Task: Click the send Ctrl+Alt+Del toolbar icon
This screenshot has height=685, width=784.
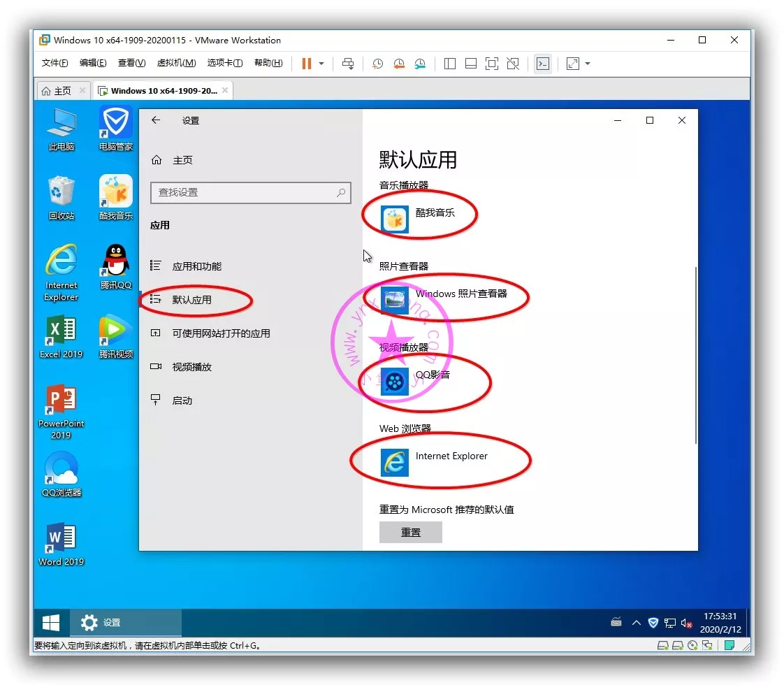Action: [348, 64]
